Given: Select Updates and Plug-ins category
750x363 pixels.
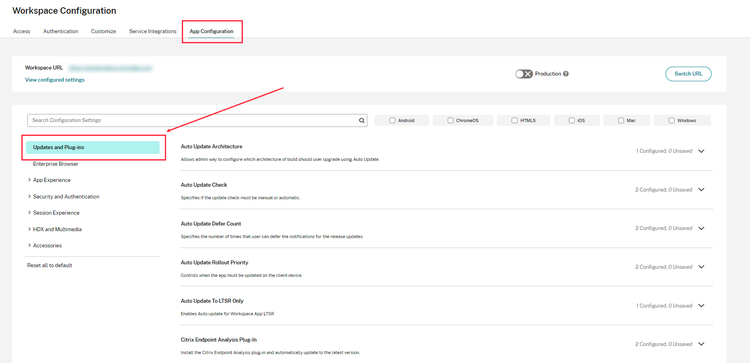Looking at the screenshot, I should click(93, 147).
